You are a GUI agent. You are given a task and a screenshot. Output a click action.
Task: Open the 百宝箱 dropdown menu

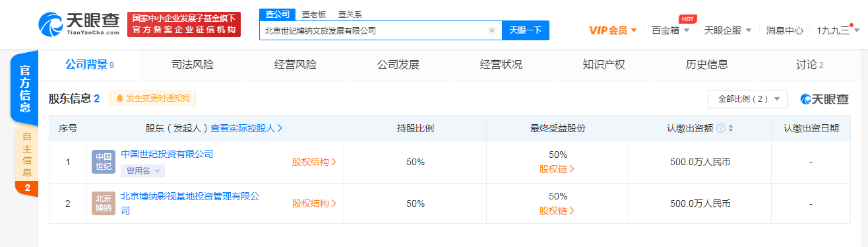pos(671,30)
